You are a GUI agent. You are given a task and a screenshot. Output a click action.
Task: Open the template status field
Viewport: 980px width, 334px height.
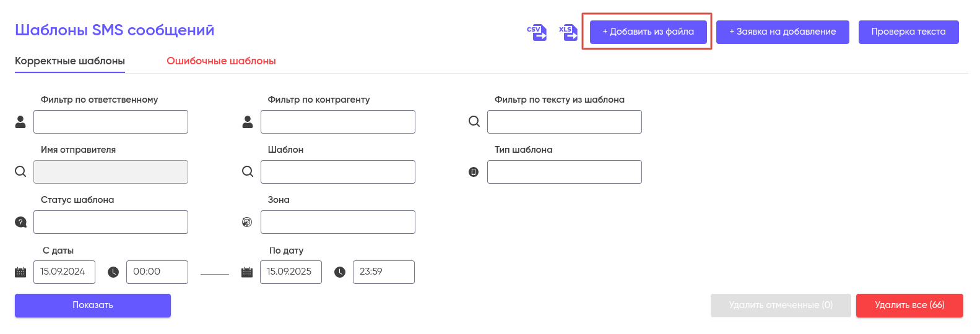tap(111, 222)
